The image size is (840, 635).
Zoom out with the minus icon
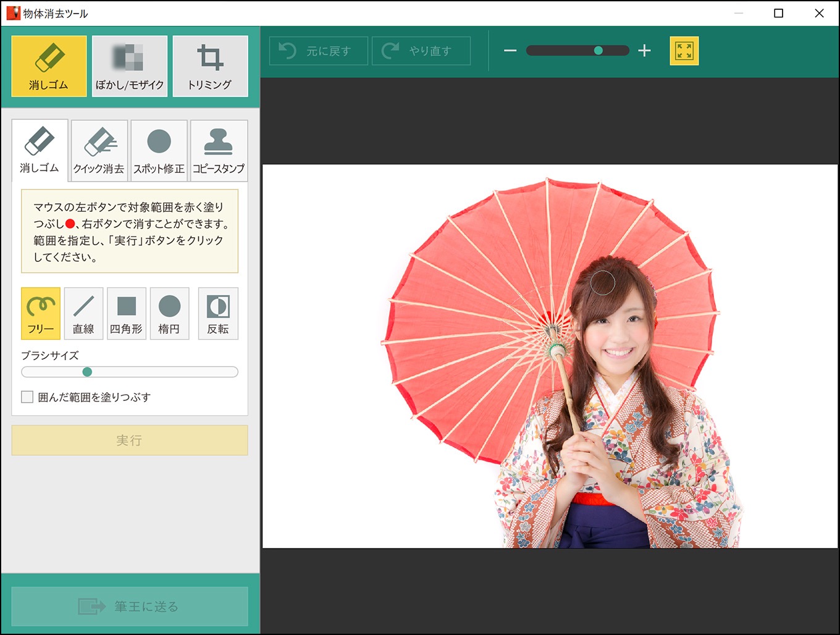coord(510,51)
